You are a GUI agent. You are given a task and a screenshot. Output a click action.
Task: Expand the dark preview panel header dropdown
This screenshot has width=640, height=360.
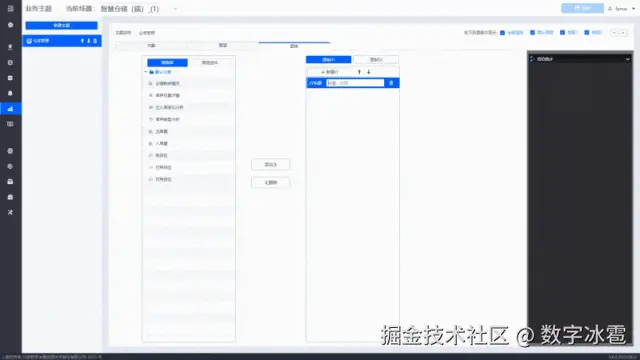627,59
